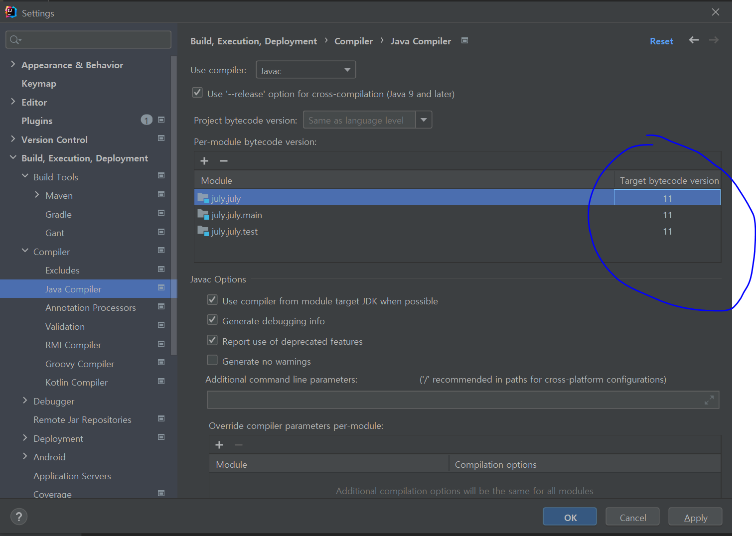Click the OK button
This screenshot has height=536, width=756.
point(570,517)
